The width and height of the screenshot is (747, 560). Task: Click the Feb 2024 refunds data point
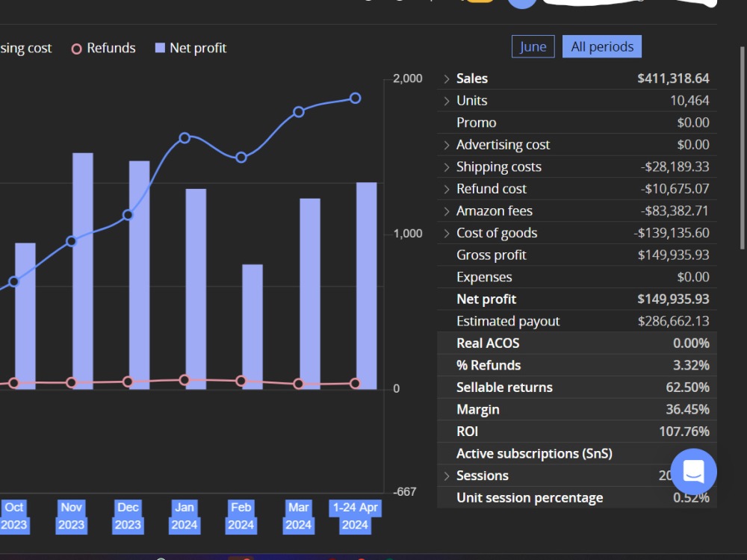241,381
